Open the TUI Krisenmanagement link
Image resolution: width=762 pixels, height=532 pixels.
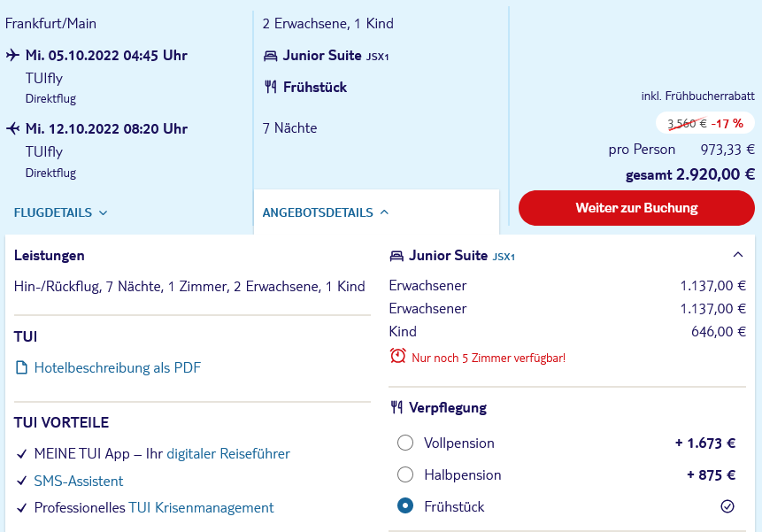point(201,508)
